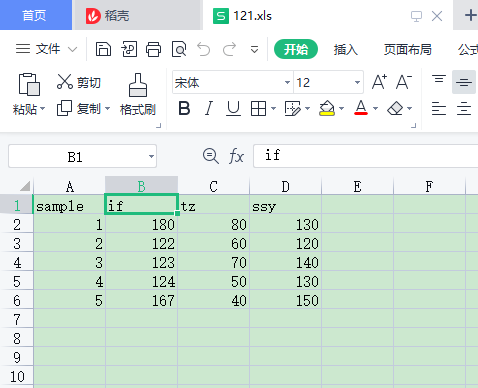This screenshot has height=388, width=478.
Task: Select row 4 header
Action: point(17,263)
